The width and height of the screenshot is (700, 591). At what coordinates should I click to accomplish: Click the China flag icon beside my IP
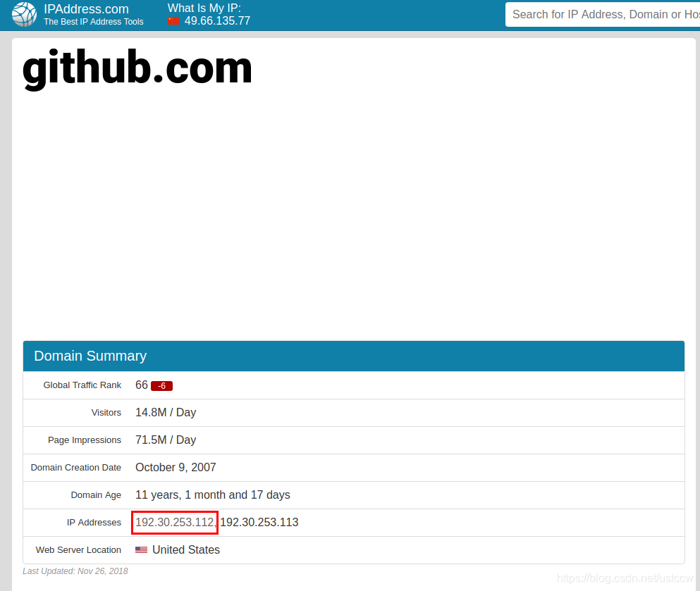tap(173, 21)
